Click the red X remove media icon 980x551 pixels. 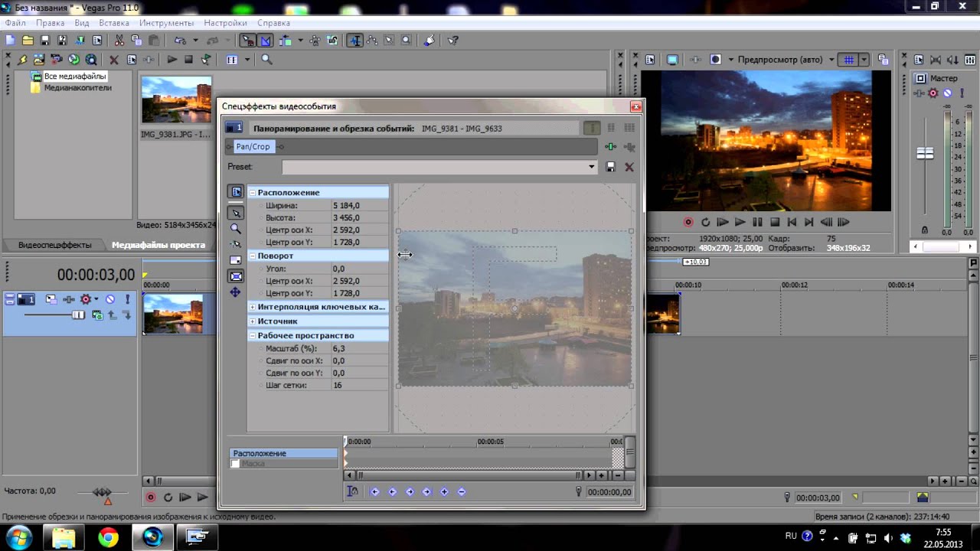tap(114, 60)
